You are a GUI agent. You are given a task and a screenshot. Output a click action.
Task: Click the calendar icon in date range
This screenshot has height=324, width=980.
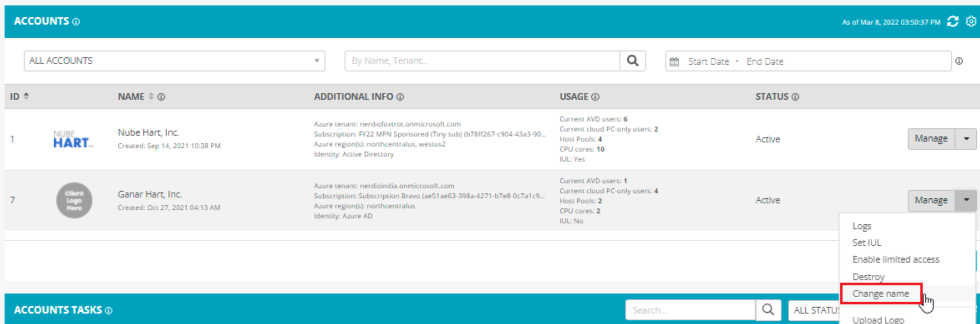click(674, 62)
